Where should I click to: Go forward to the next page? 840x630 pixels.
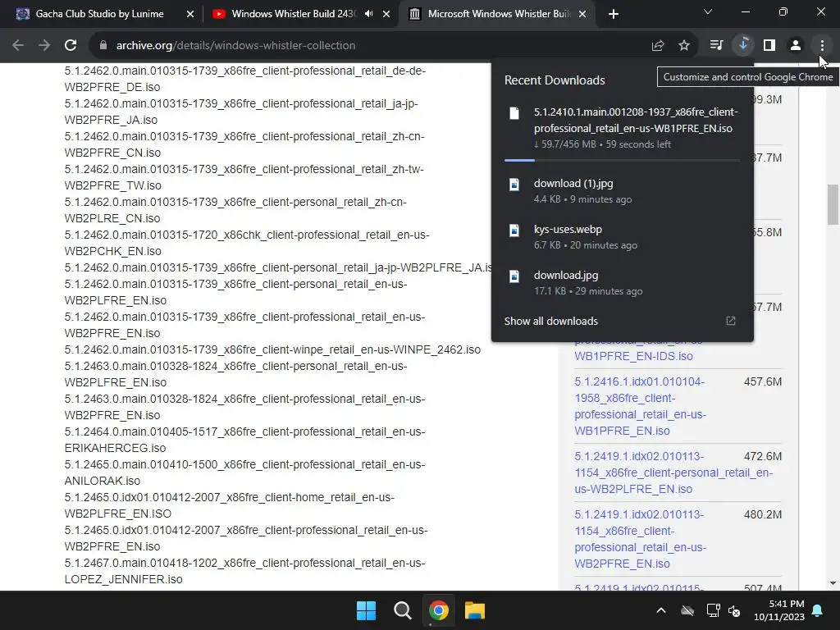(x=44, y=46)
